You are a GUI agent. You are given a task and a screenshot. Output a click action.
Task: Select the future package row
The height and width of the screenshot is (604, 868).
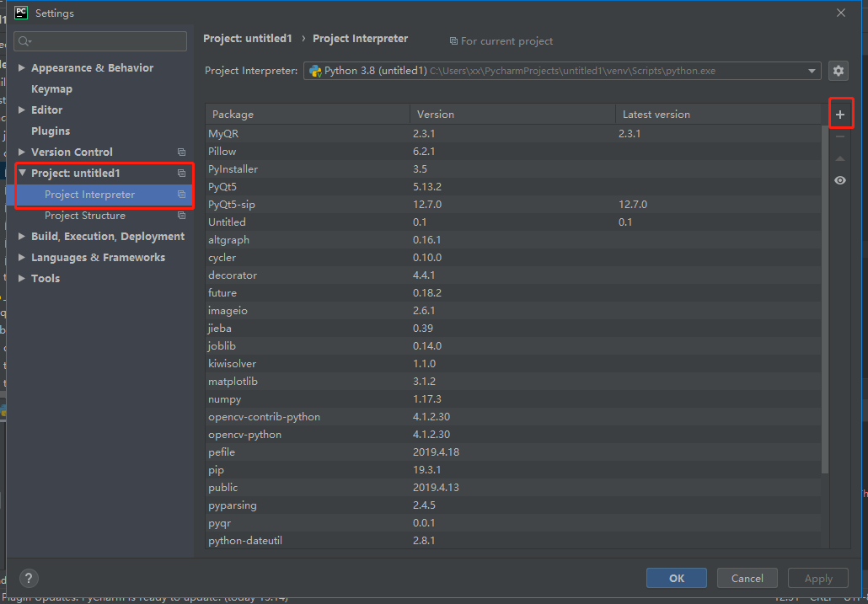click(x=513, y=292)
